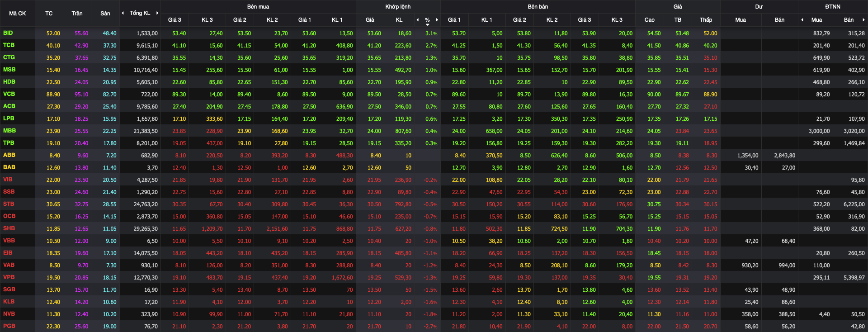
Task: Open the % column sort dropdown marker
Action: tap(427, 24)
